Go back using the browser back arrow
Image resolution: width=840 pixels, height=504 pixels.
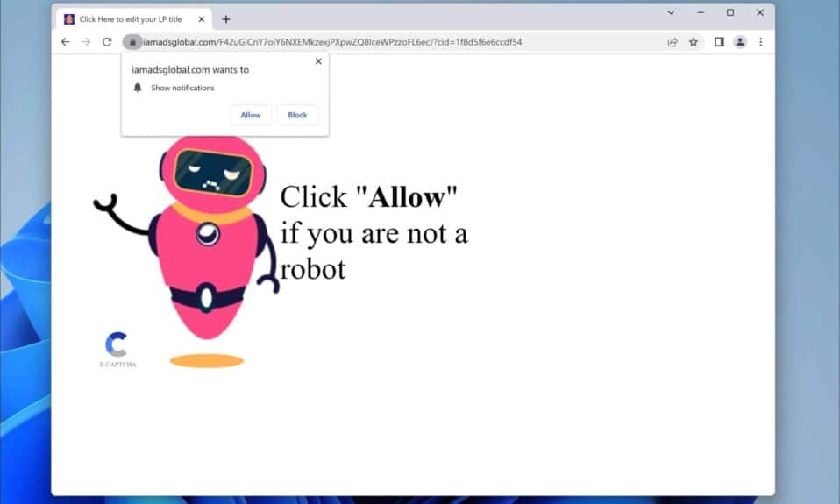(65, 42)
